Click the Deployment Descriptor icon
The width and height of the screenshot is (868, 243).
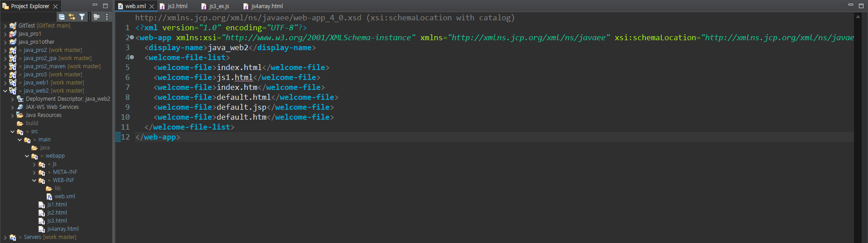pyautogui.click(x=20, y=99)
